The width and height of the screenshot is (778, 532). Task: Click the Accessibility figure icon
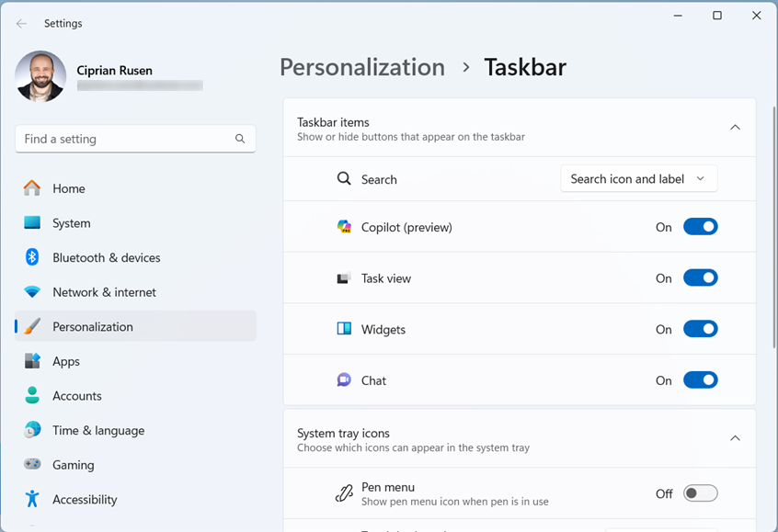(32, 499)
